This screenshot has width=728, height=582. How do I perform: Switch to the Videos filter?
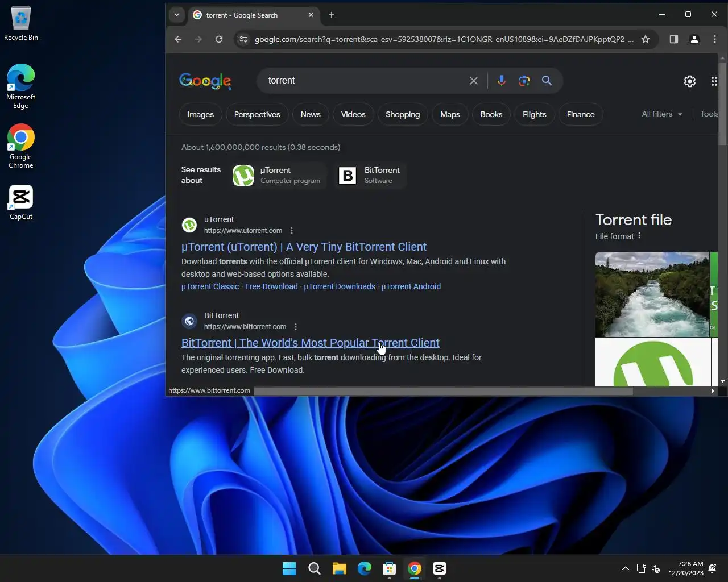click(353, 114)
